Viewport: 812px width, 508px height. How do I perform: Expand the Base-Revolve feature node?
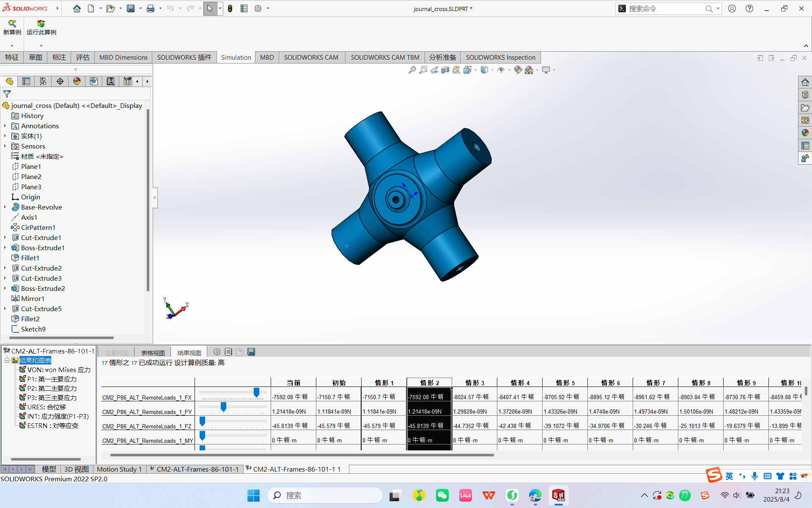click(x=5, y=207)
